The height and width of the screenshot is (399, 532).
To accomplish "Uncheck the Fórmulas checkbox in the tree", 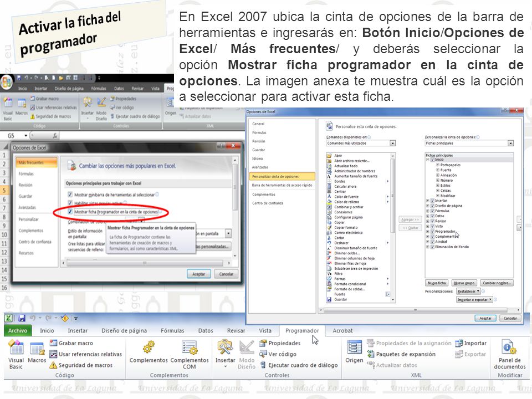I will (433, 211).
